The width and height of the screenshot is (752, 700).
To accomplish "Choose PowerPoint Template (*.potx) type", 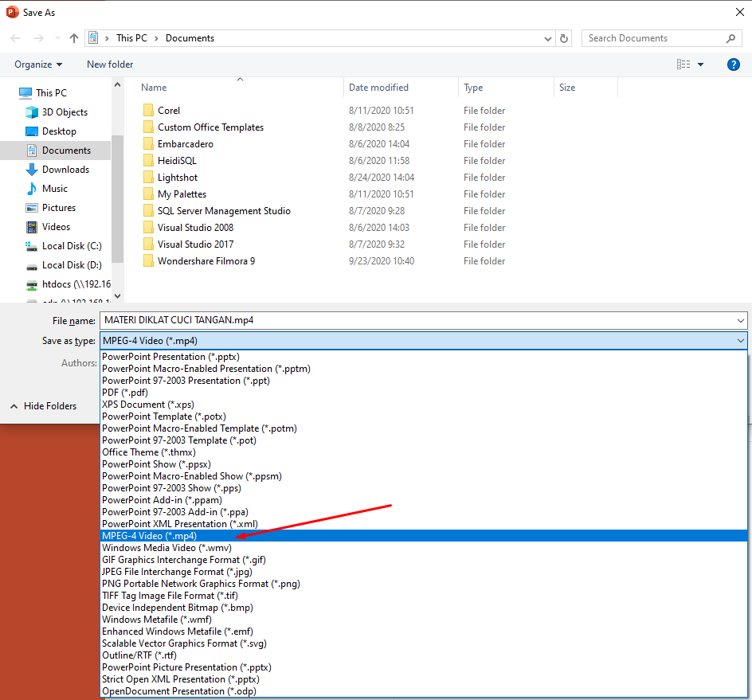I will (424, 416).
